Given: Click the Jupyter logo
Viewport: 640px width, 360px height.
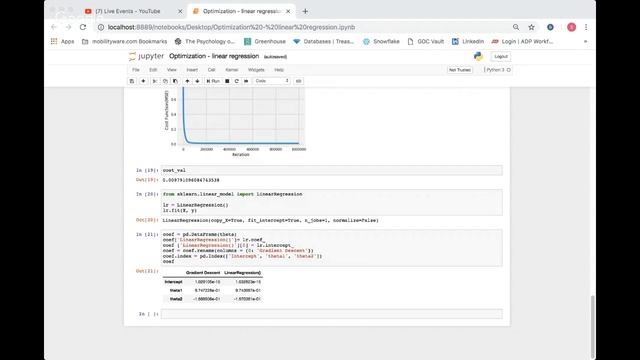Looking at the screenshot, I should pyautogui.click(x=146, y=56).
